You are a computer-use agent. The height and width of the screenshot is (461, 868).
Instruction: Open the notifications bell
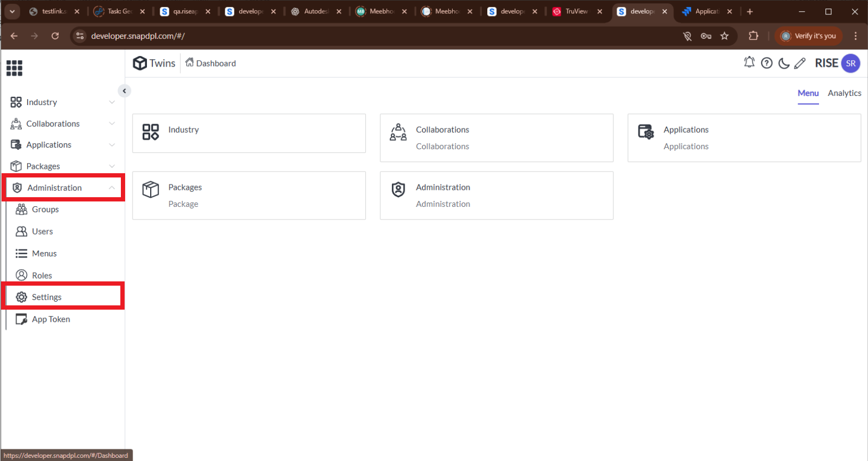pos(749,62)
